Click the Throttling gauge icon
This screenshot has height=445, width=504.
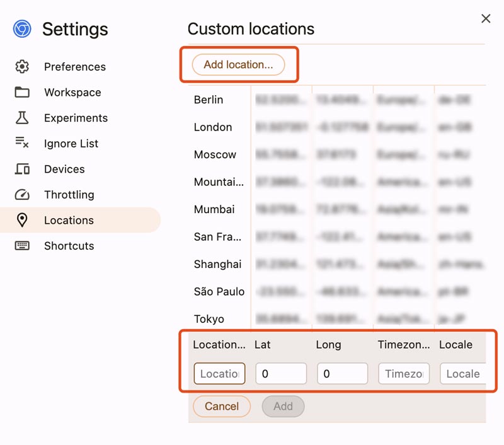[x=22, y=195]
